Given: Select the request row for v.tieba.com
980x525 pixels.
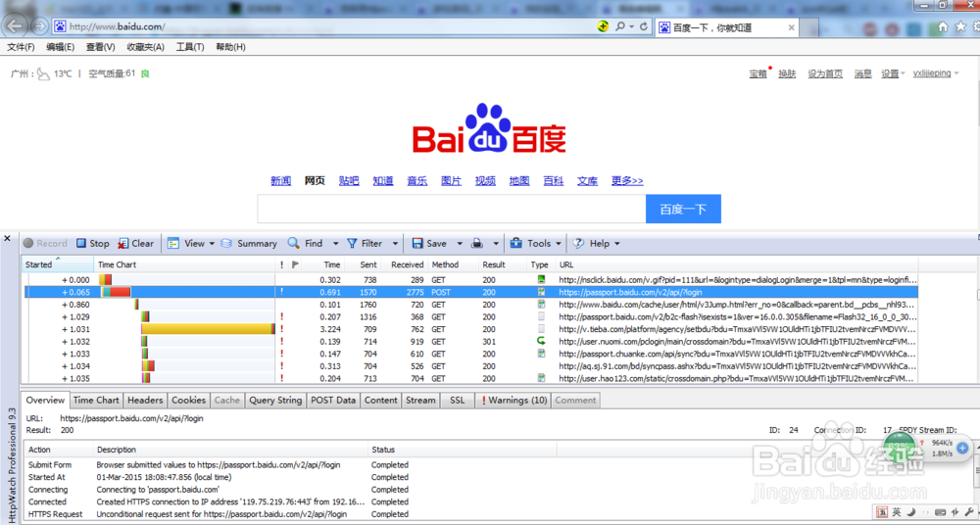Looking at the screenshot, I should tap(470, 329).
